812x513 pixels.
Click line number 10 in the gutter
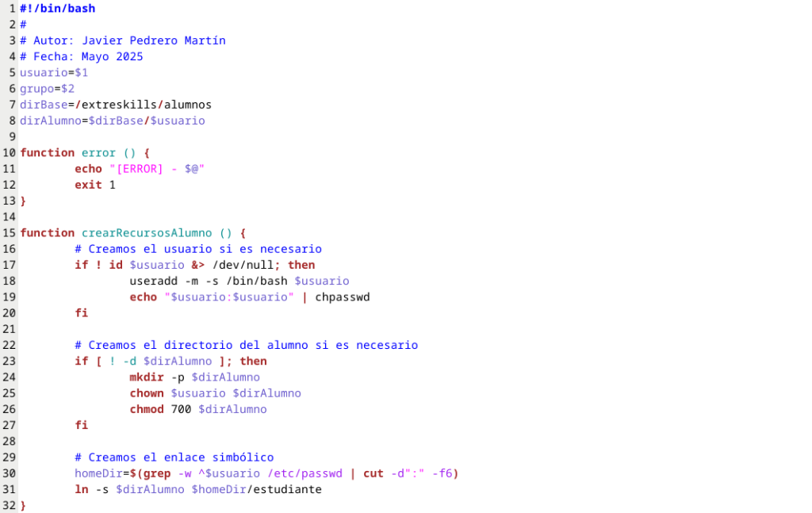tap(10, 152)
